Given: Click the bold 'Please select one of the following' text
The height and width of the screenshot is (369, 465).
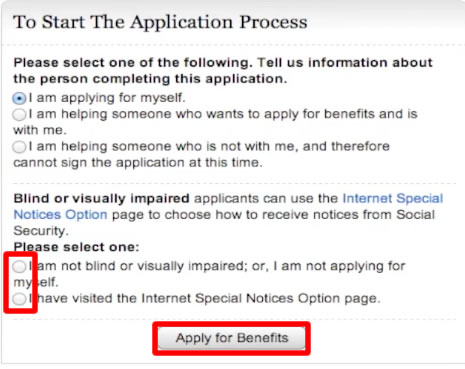Looking at the screenshot, I should click(x=132, y=63).
